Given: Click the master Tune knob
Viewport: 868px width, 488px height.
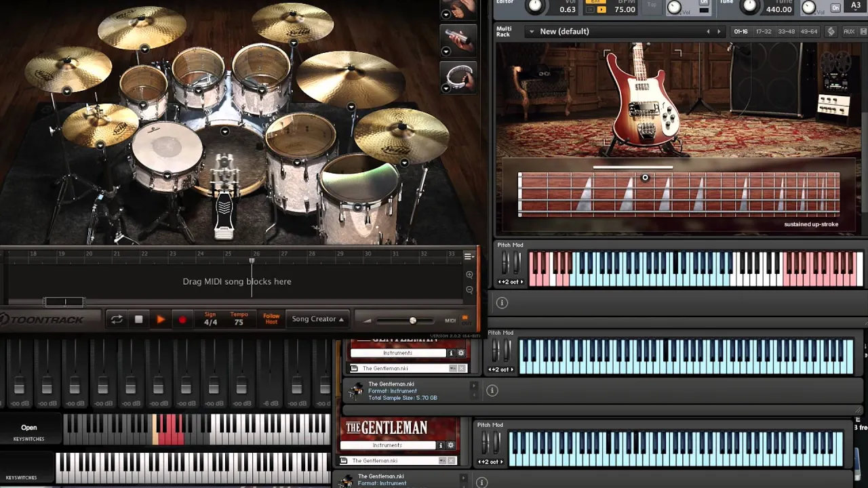Looking at the screenshot, I should (x=750, y=6).
